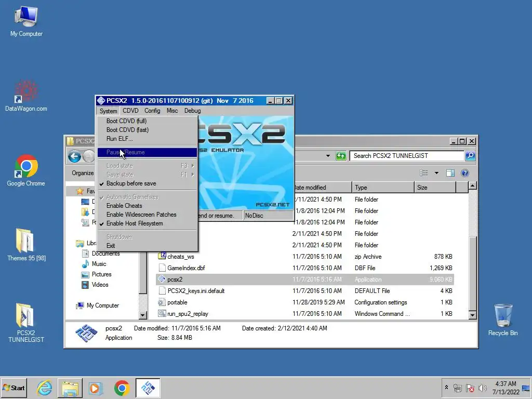Open System menu in PCSX2
Screen dimensions: 532x399
pos(108,111)
